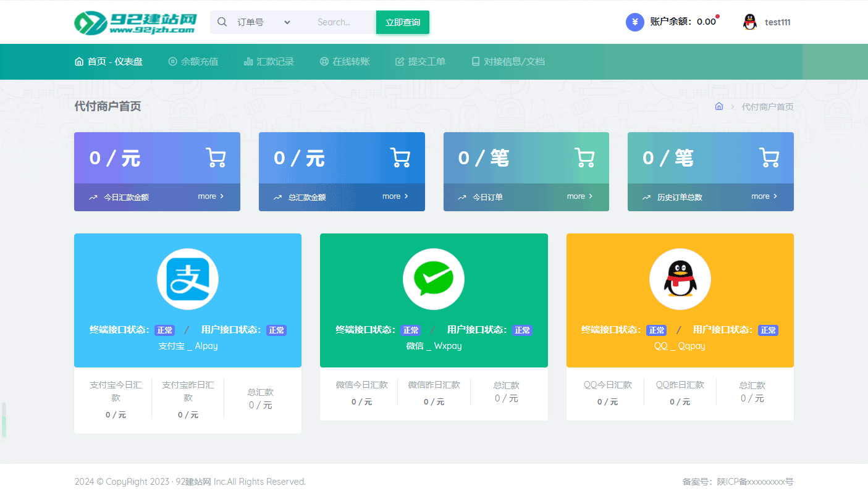
Task: Click the cart icon on 总汇款金额 card
Action: pyautogui.click(x=400, y=157)
